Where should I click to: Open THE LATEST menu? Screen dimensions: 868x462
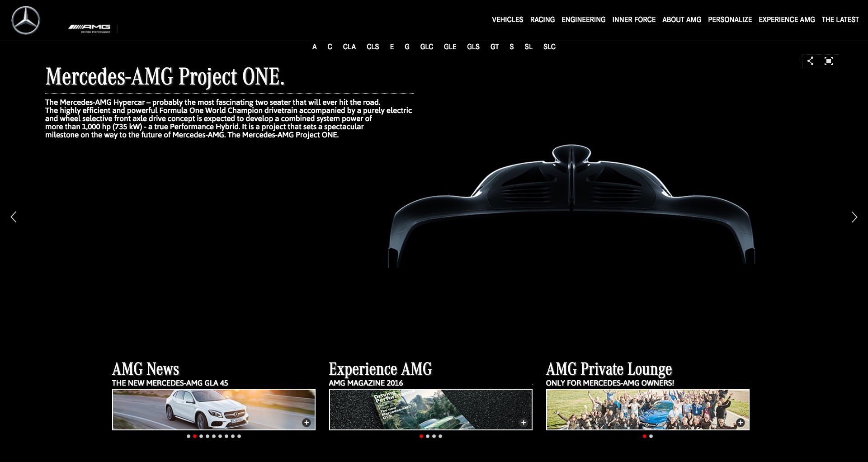click(x=840, y=20)
